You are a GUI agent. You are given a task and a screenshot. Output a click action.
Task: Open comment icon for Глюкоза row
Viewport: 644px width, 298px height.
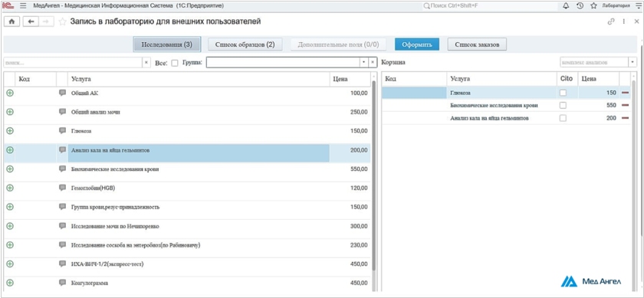tap(62, 131)
